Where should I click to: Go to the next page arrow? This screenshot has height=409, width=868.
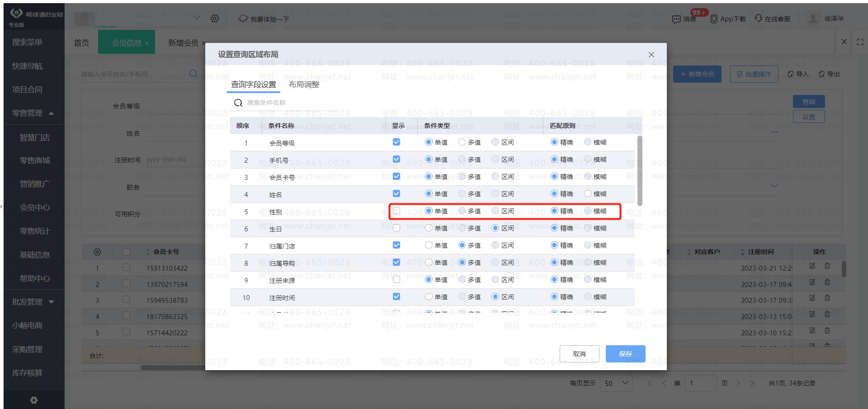(x=738, y=383)
